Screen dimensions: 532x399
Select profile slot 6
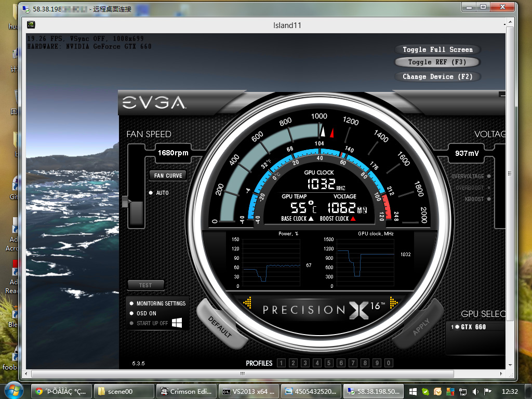pos(341,363)
